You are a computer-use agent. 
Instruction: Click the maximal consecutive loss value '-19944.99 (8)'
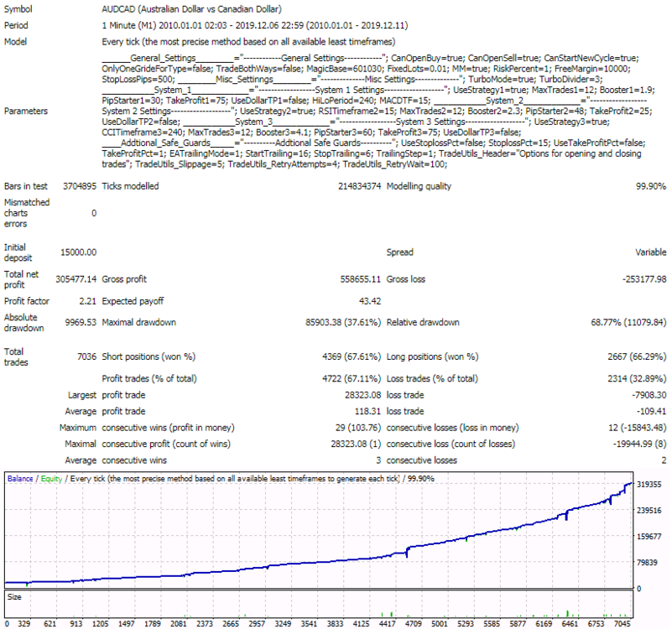pos(639,444)
